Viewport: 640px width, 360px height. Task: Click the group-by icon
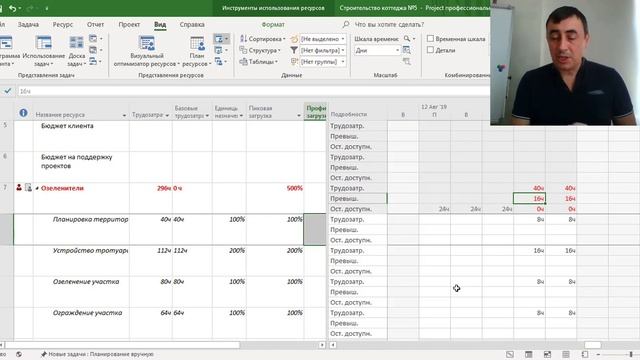pos(294,62)
